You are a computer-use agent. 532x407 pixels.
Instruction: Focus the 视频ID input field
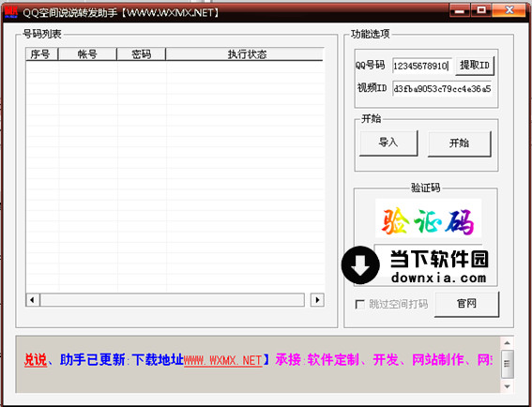pyautogui.click(x=442, y=89)
